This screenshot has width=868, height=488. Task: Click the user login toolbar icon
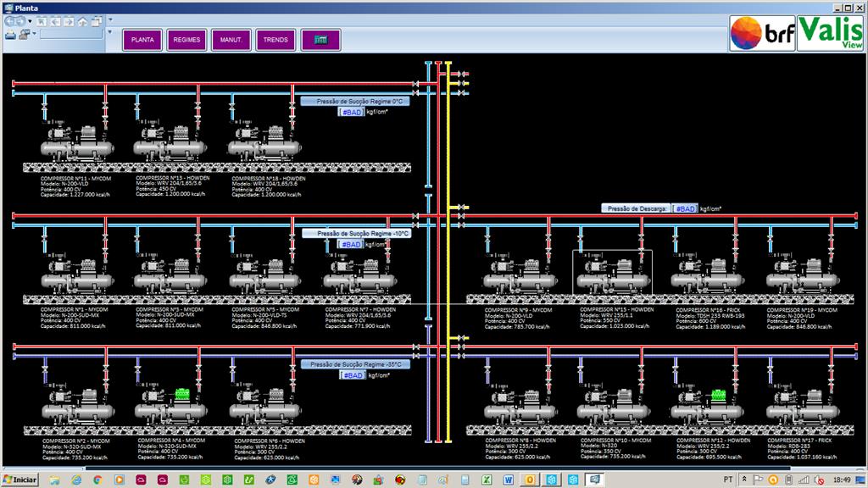coord(25,35)
